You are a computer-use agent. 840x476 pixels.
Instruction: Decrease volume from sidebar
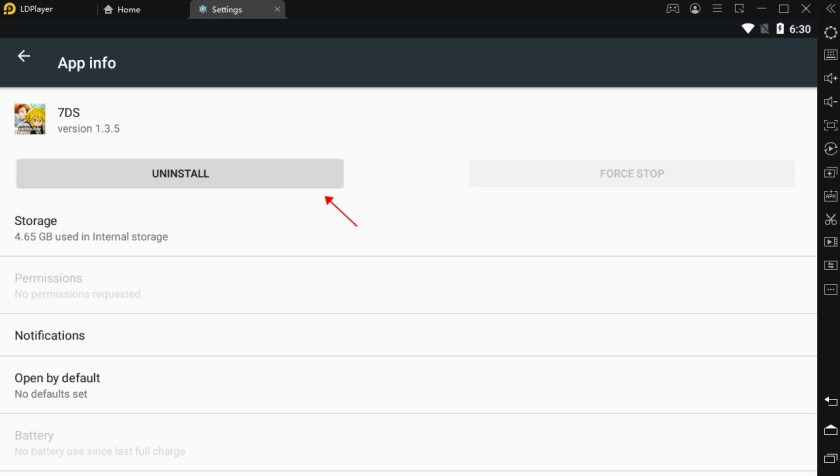(830, 102)
